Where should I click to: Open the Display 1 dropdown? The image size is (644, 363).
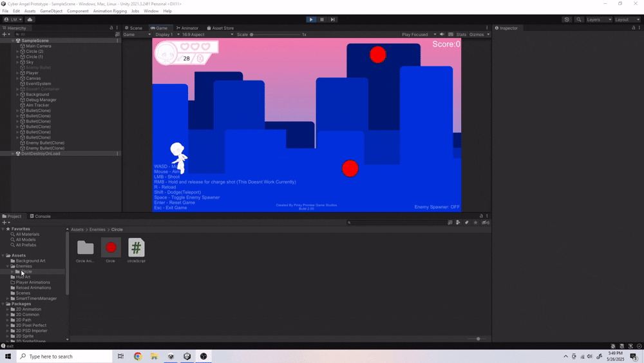[167, 35]
